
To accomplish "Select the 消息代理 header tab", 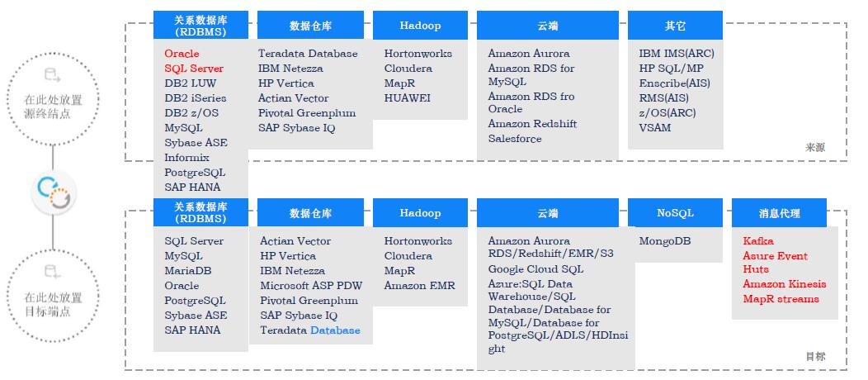I will [x=780, y=213].
